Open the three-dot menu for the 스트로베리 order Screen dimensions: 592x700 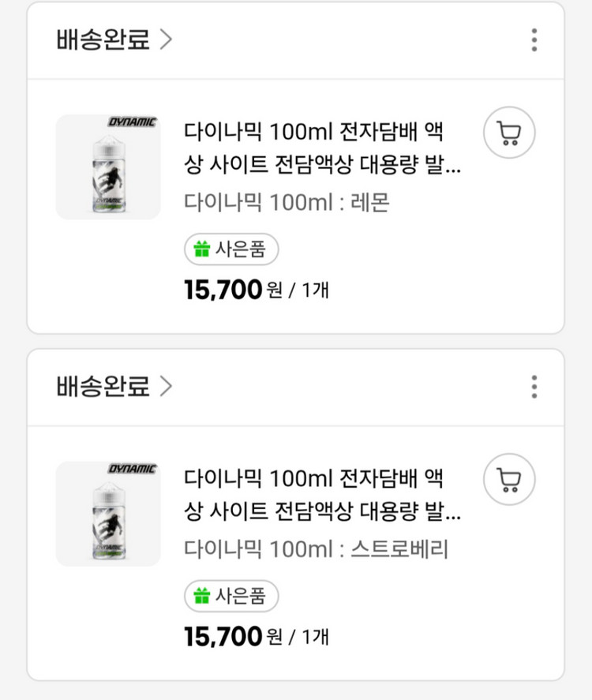(534, 387)
